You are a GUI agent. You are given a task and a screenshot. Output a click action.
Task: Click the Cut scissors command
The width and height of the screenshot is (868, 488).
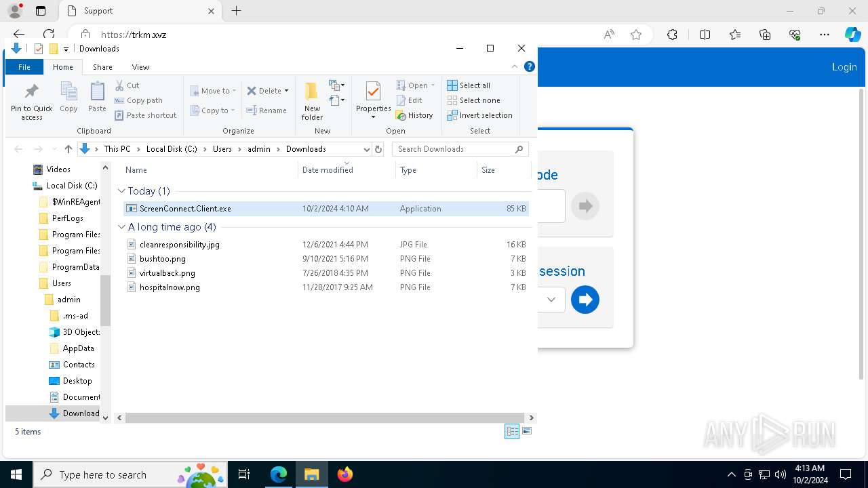coord(127,85)
